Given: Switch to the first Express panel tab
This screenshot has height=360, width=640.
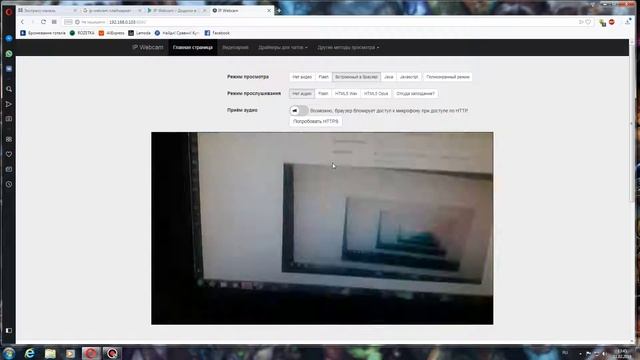Looking at the screenshot, I should [48, 11].
